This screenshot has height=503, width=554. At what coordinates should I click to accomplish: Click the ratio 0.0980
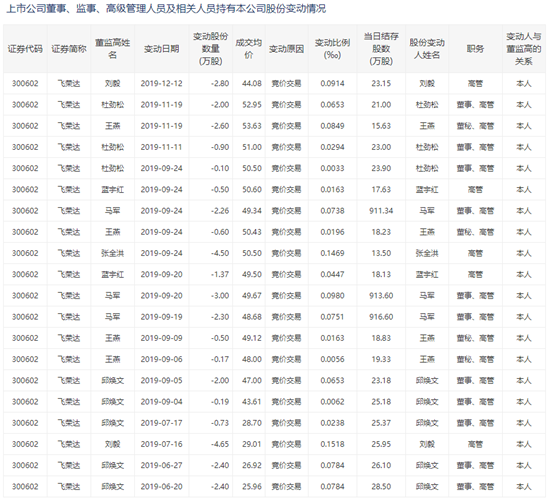(x=332, y=296)
